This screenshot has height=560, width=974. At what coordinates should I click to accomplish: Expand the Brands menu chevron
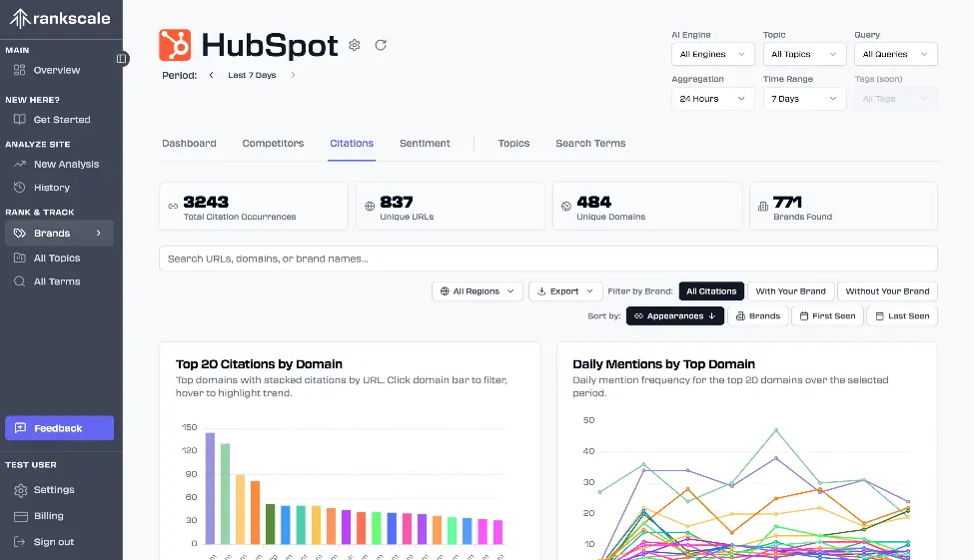pyautogui.click(x=98, y=233)
